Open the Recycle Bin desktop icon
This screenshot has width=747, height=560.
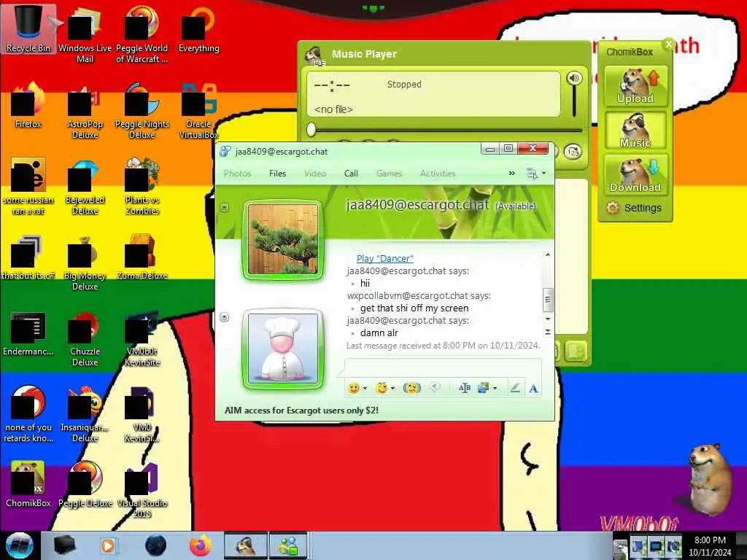28,28
